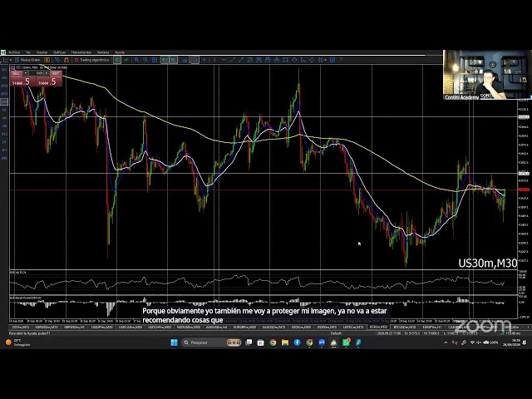The width and height of the screenshot is (532, 399).
Task: Select the crosshair tool
Action: pyautogui.click(x=204, y=60)
